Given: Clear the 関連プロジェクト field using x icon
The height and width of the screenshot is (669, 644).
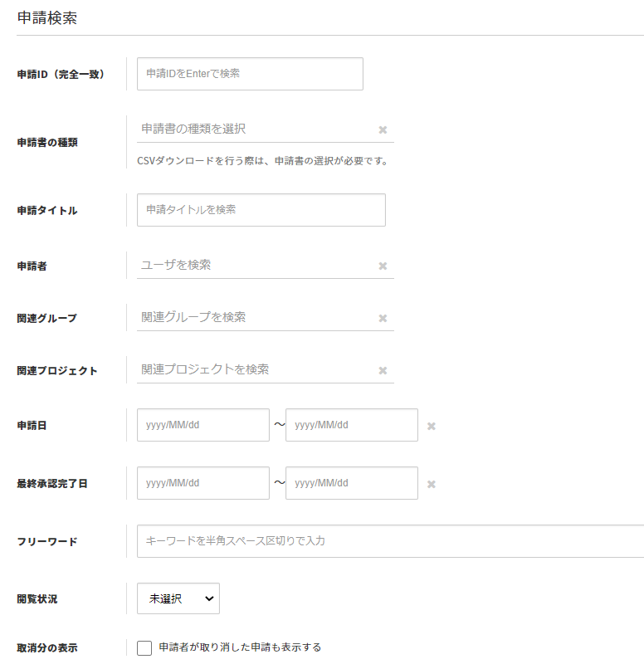Looking at the screenshot, I should click(x=383, y=371).
